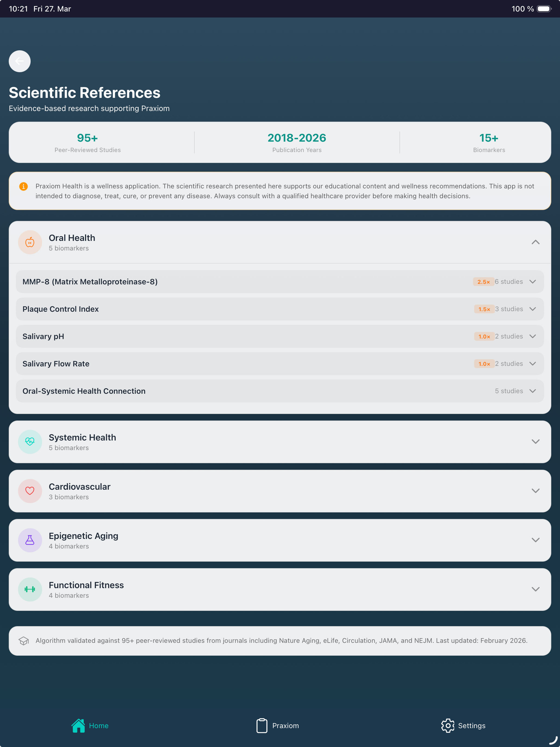Click the Cardiovascular heart icon
Screen dimensions: 560x747
coord(30,491)
